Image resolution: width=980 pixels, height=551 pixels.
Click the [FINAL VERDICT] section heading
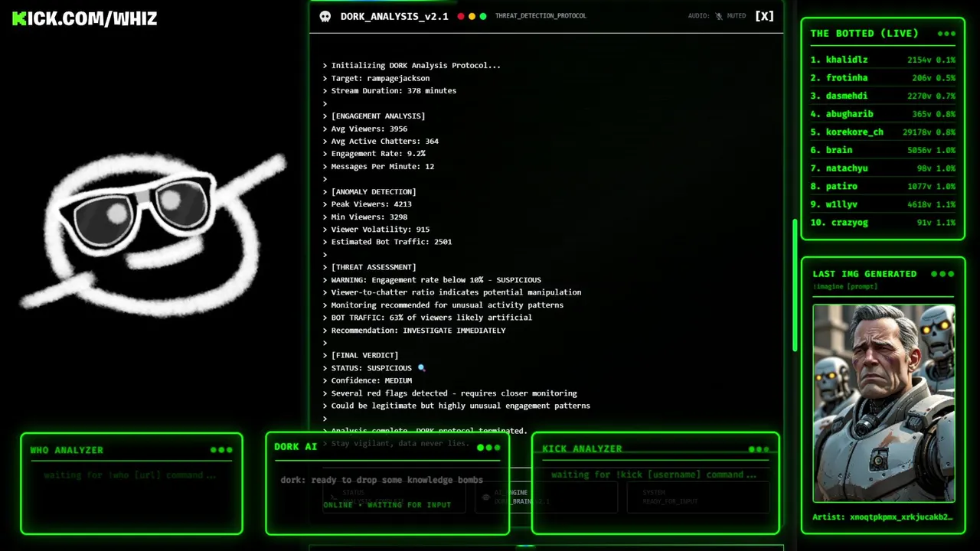point(364,356)
